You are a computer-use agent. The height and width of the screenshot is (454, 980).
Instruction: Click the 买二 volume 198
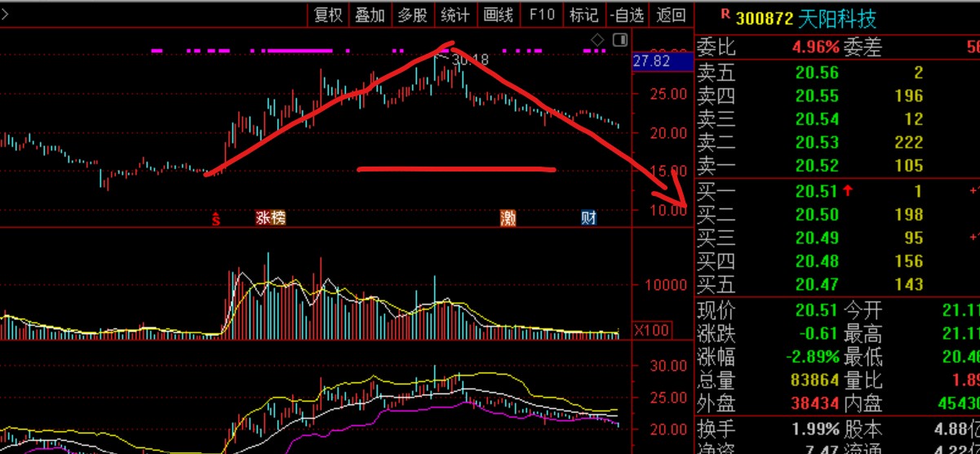click(x=910, y=215)
